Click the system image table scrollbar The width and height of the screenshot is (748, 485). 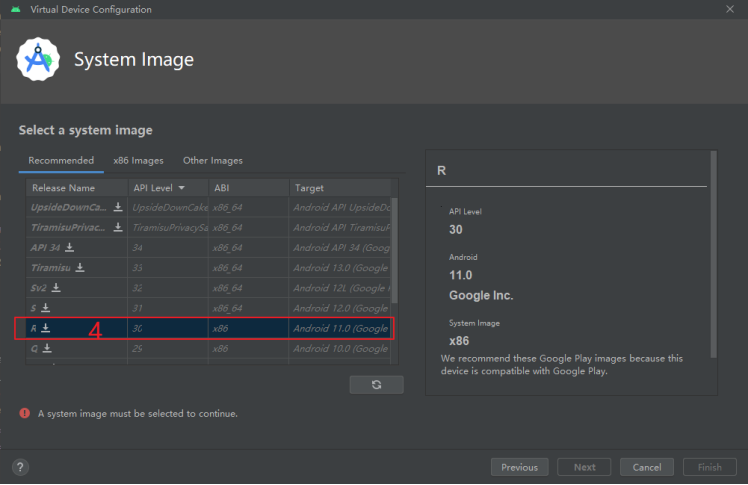click(394, 250)
